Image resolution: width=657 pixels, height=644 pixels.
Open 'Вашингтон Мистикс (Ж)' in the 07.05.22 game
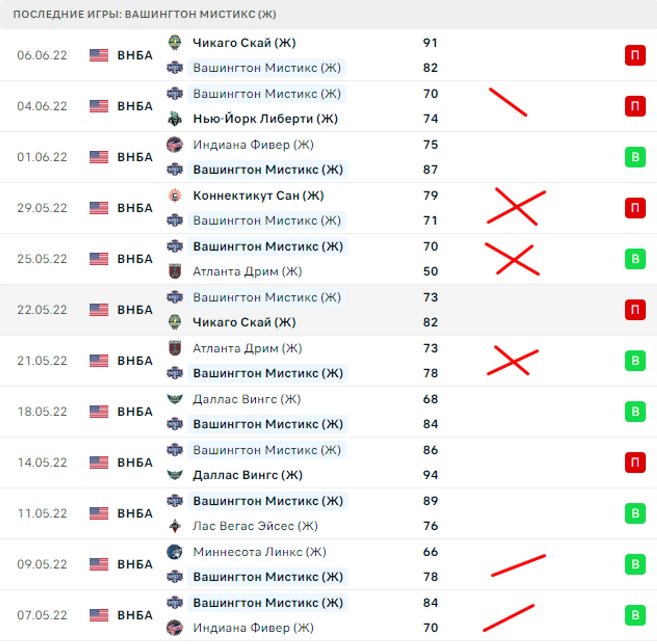tap(268, 603)
